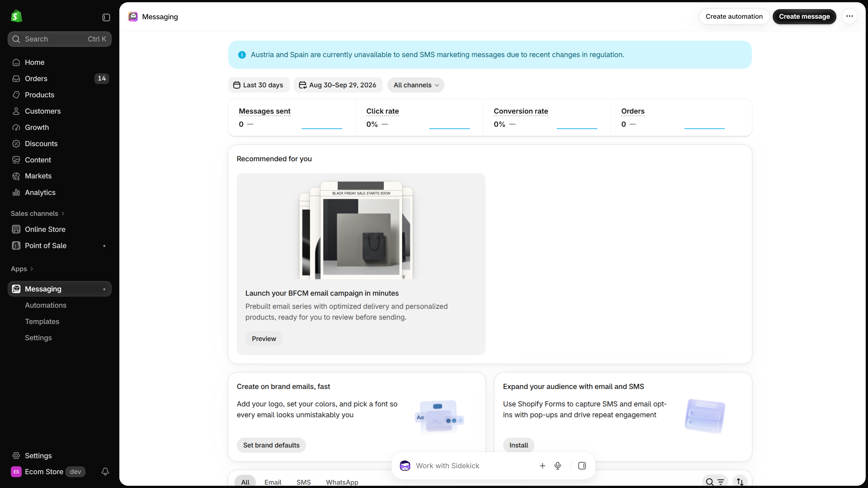Expand the Apps section
Viewport: 868px width, 488px height.
pyautogui.click(x=22, y=269)
